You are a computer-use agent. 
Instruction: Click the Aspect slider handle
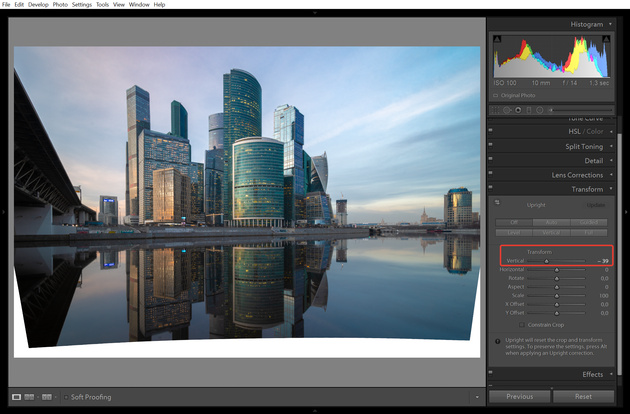pyautogui.click(x=556, y=287)
